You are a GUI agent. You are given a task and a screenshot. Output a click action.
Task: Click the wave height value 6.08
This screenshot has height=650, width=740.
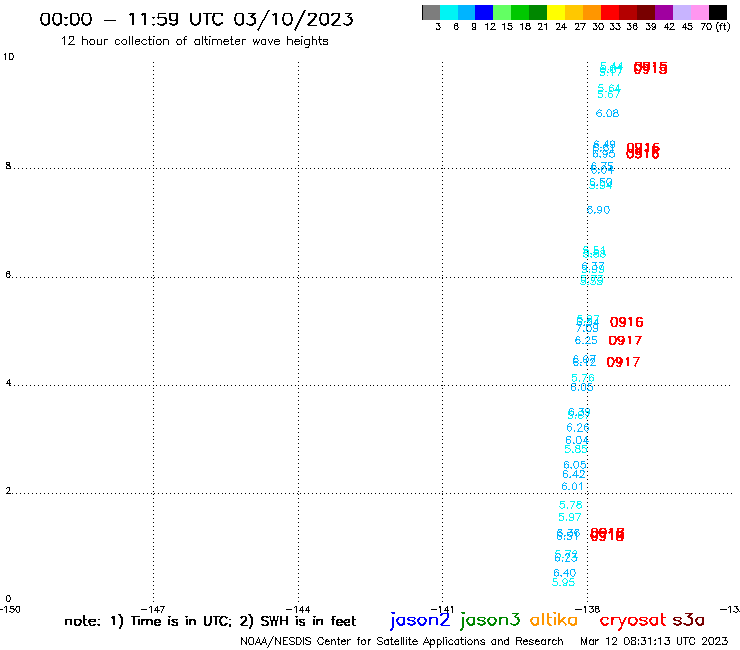coord(607,113)
